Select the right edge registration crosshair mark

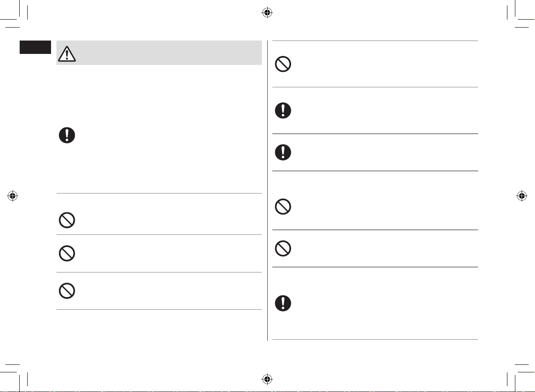(x=521, y=196)
